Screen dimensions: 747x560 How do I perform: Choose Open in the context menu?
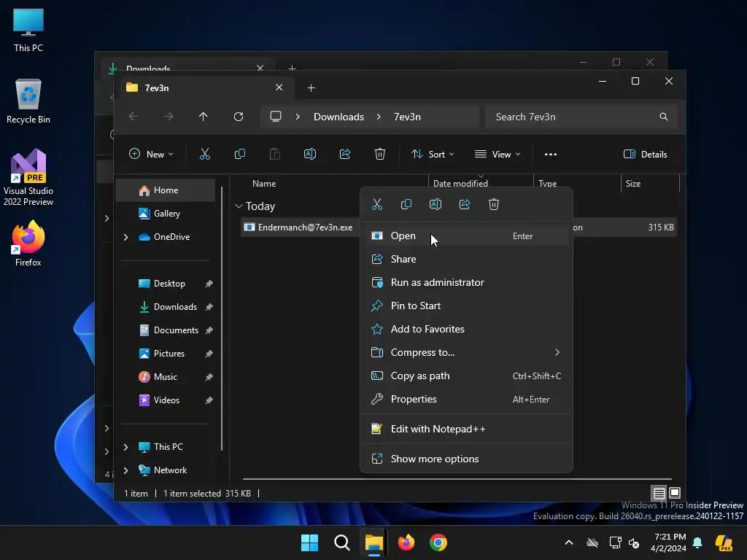coord(466,236)
